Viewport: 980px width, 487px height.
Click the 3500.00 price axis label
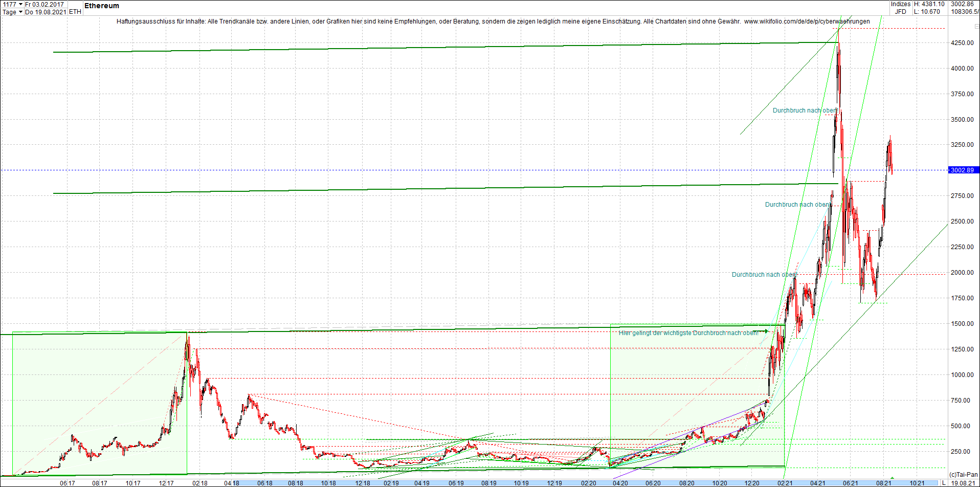click(x=962, y=119)
